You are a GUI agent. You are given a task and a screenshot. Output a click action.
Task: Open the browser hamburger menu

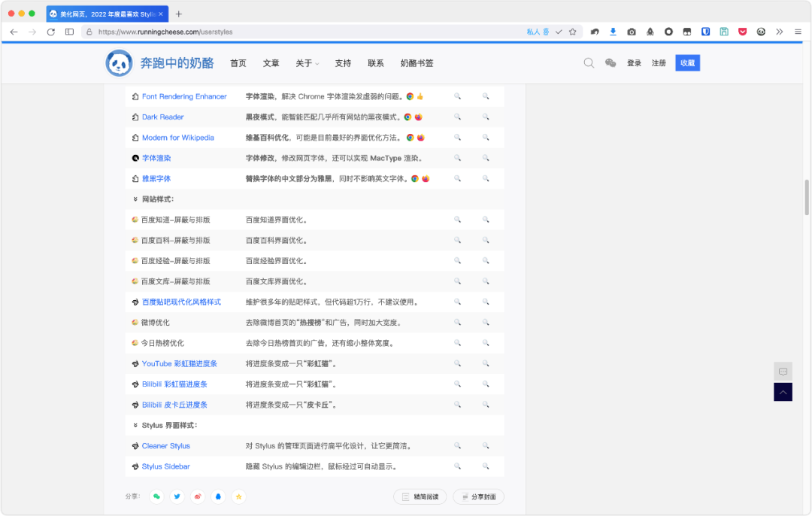pos(798,32)
